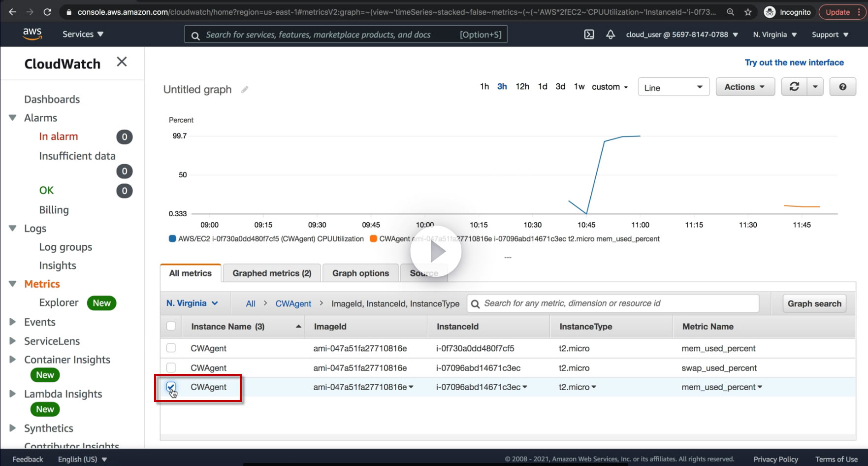Open the CloudShell terminal icon
The width and height of the screenshot is (868, 466).
click(589, 34)
